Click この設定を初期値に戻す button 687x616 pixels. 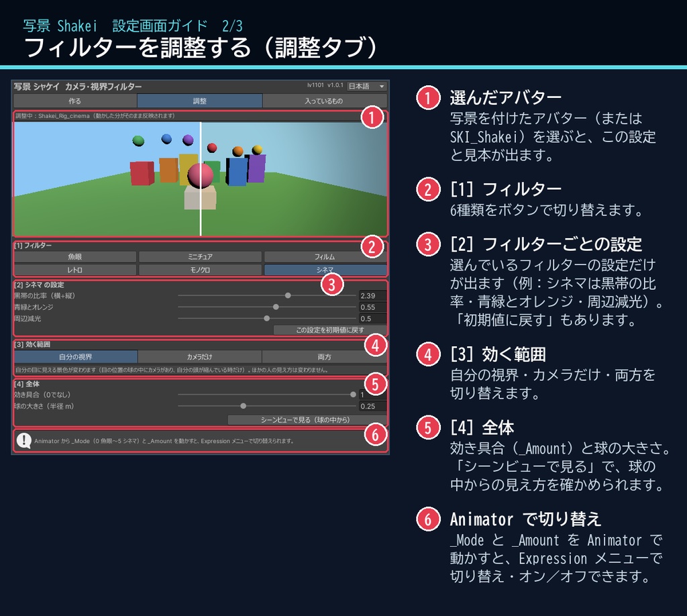[330, 330]
